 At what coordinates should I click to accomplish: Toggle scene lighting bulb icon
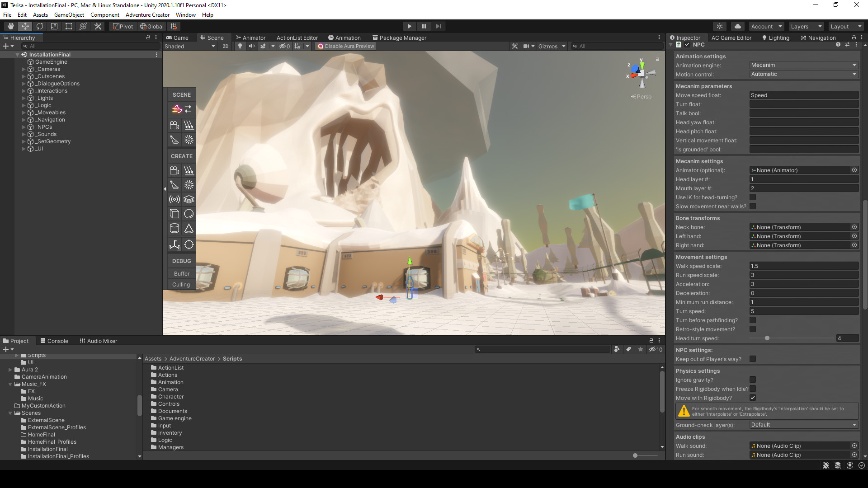coord(240,46)
